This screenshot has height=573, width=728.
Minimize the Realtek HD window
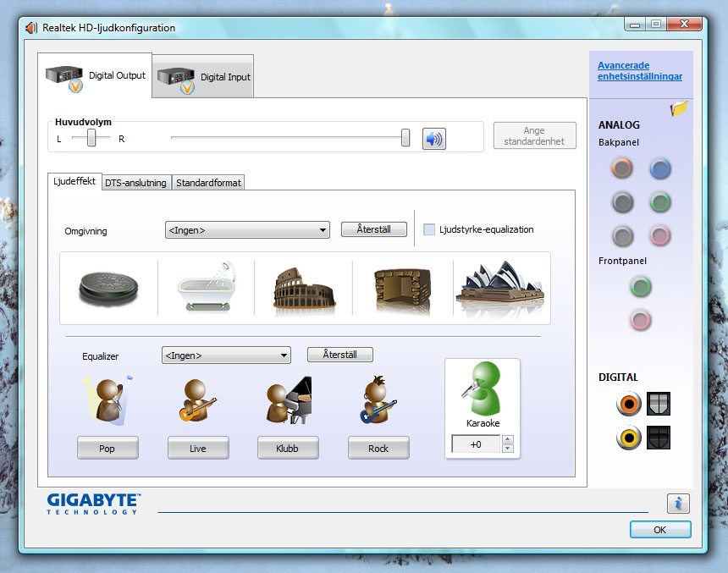[635, 25]
